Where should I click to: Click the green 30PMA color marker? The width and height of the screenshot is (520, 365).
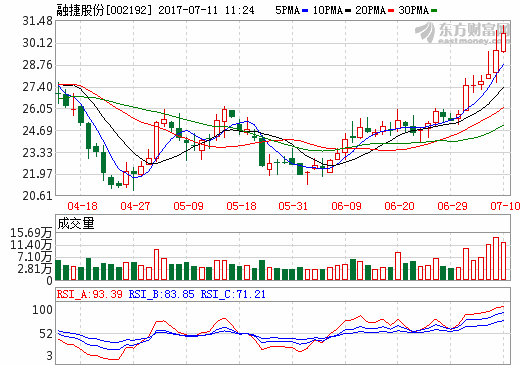[434, 11]
